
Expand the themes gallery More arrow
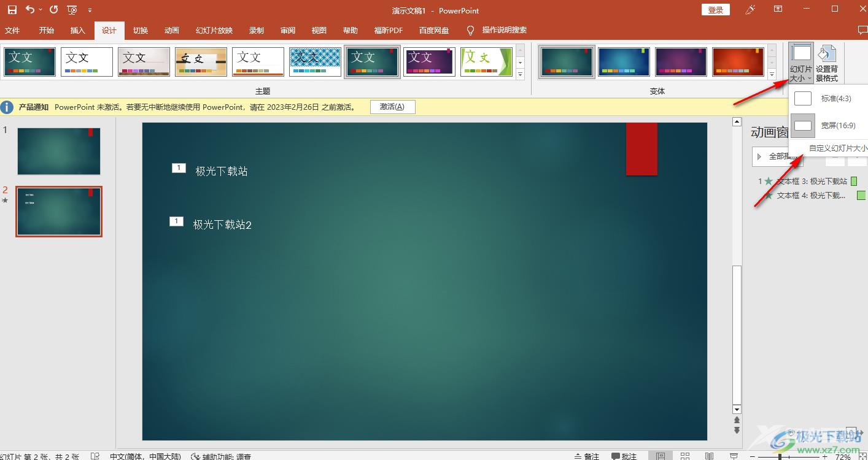pos(521,74)
